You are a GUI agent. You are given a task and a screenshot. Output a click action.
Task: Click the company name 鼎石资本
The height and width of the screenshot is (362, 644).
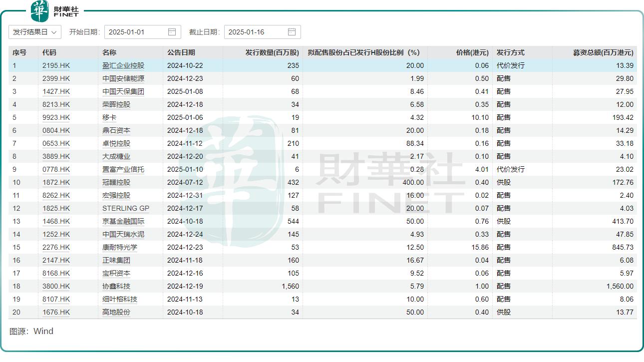pos(116,130)
